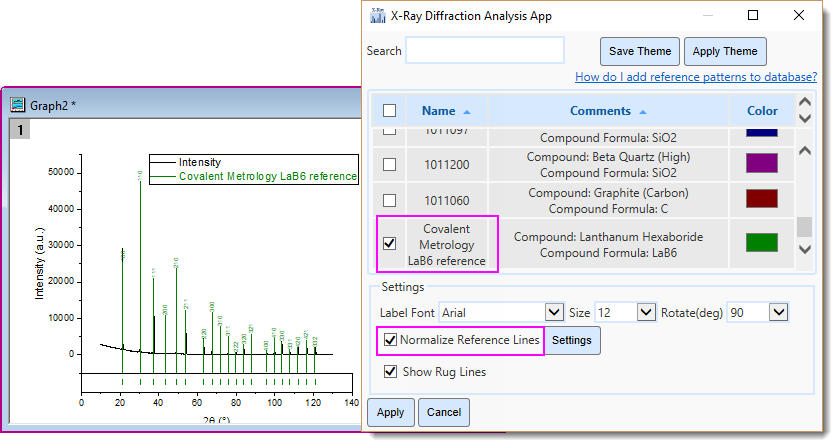Close the X-Ray Diffraction Analysis App window
Screen dimensions: 832x441
(799, 15)
